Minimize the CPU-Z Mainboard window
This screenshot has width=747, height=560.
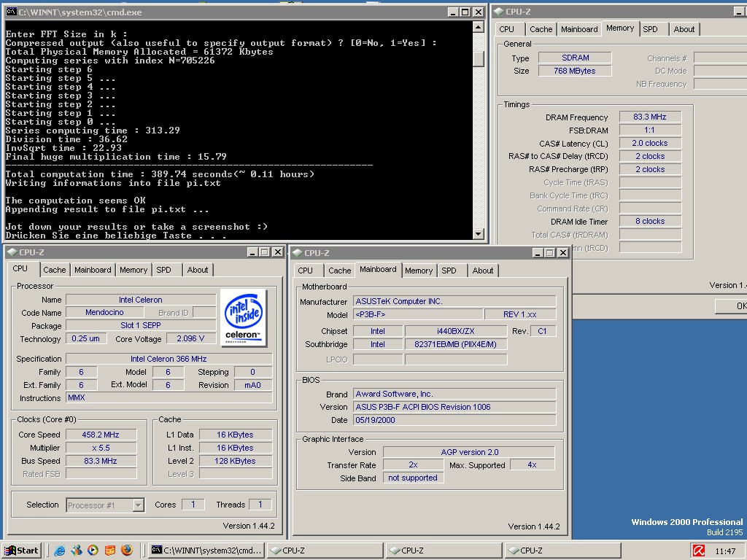538,252
